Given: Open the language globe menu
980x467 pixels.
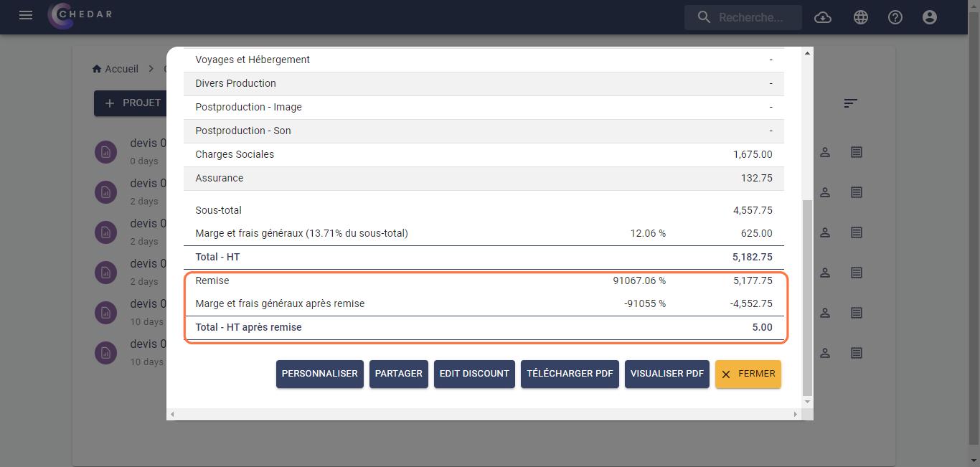Looking at the screenshot, I should 861,17.
